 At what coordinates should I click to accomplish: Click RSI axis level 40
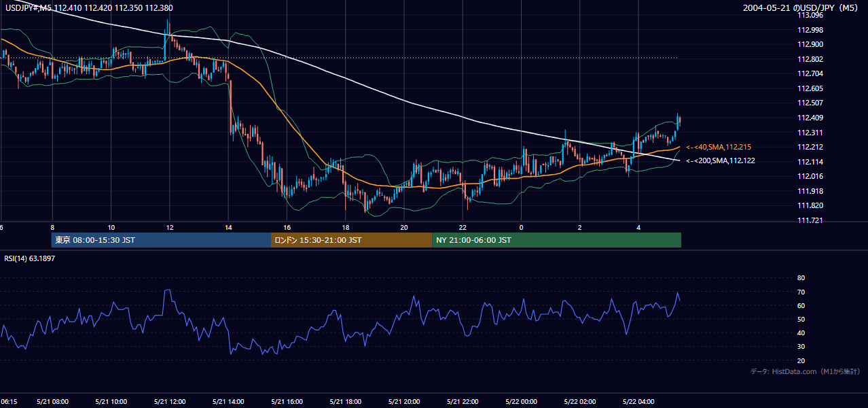point(801,333)
